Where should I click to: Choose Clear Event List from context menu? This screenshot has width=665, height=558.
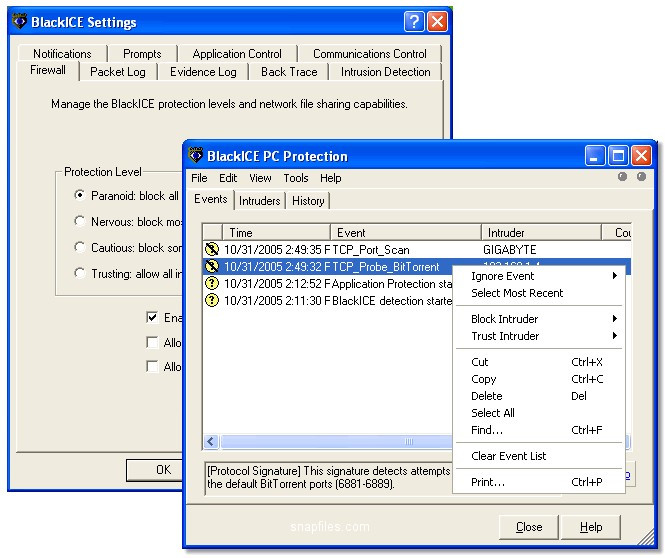click(539, 456)
